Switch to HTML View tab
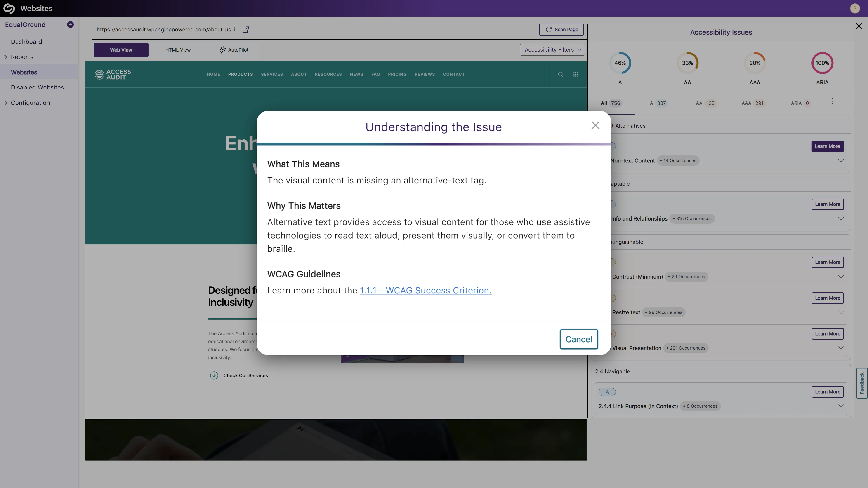 (x=178, y=50)
